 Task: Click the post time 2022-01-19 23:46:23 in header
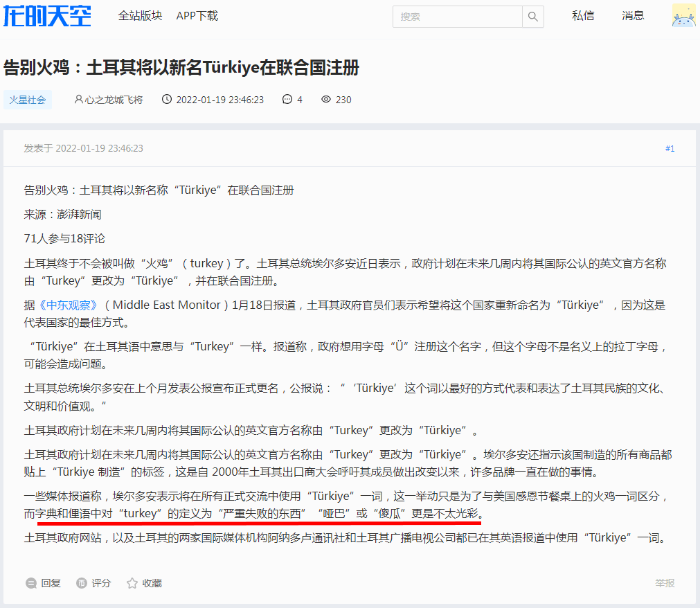pyautogui.click(x=220, y=100)
